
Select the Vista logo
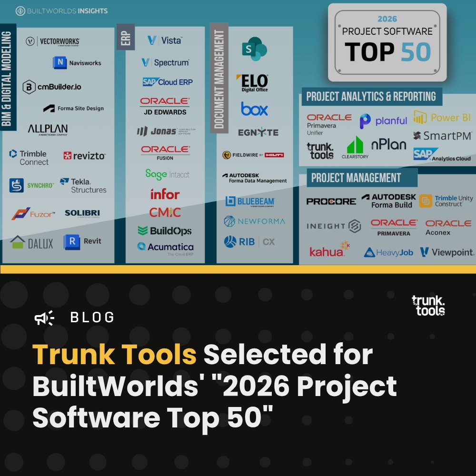tap(165, 40)
